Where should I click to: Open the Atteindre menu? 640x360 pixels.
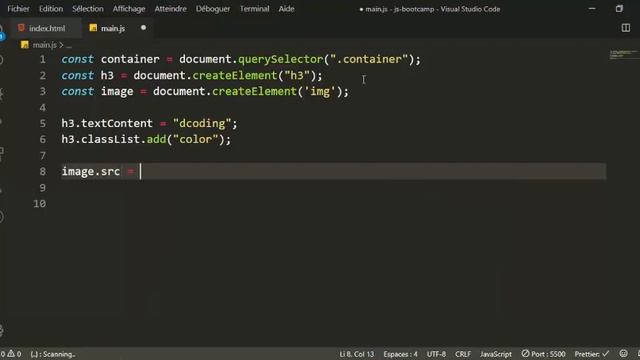click(170, 9)
